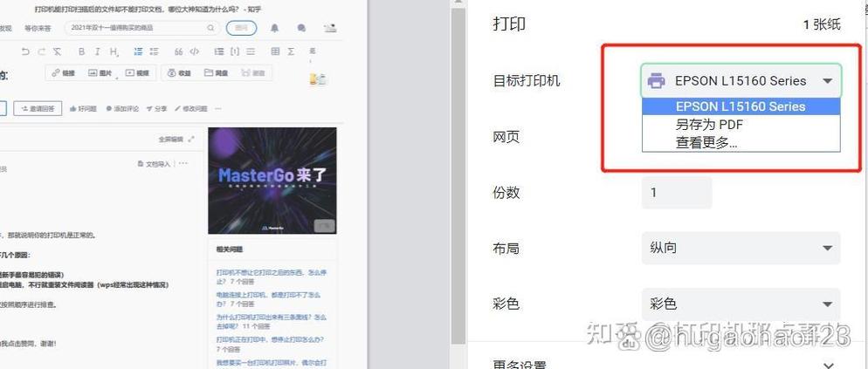Click the 网盘 cloud drive button
868x369 pixels.
point(216,73)
